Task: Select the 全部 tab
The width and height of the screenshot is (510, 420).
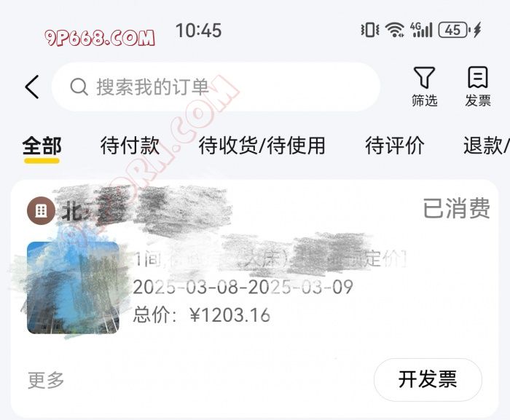Action: pos(42,146)
